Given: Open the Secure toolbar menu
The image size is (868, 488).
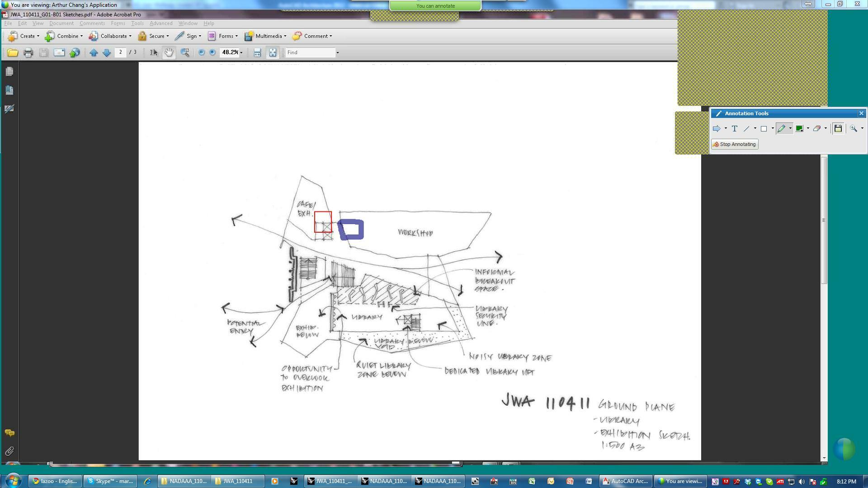Looking at the screenshot, I should [x=153, y=36].
